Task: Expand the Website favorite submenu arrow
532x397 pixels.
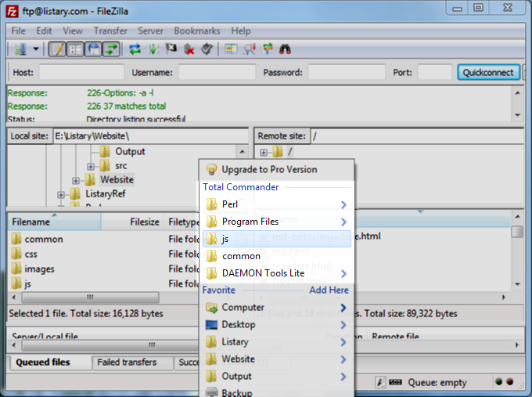Action: [343, 359]
